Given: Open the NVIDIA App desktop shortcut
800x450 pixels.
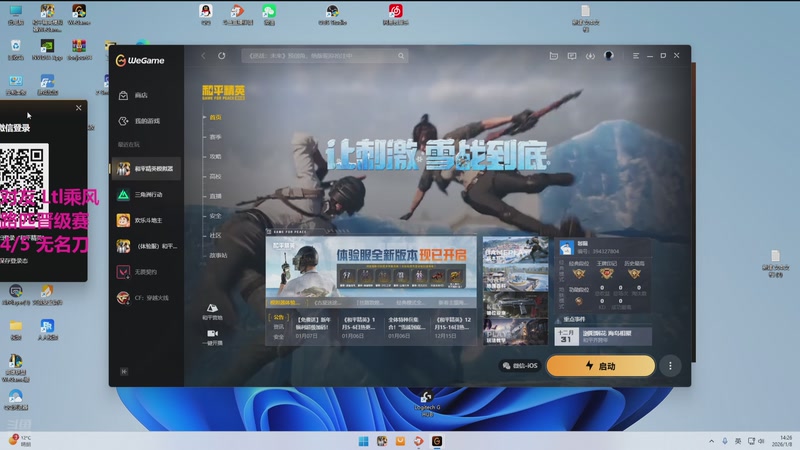Looking at the screenshot, I should coord(47,49).
